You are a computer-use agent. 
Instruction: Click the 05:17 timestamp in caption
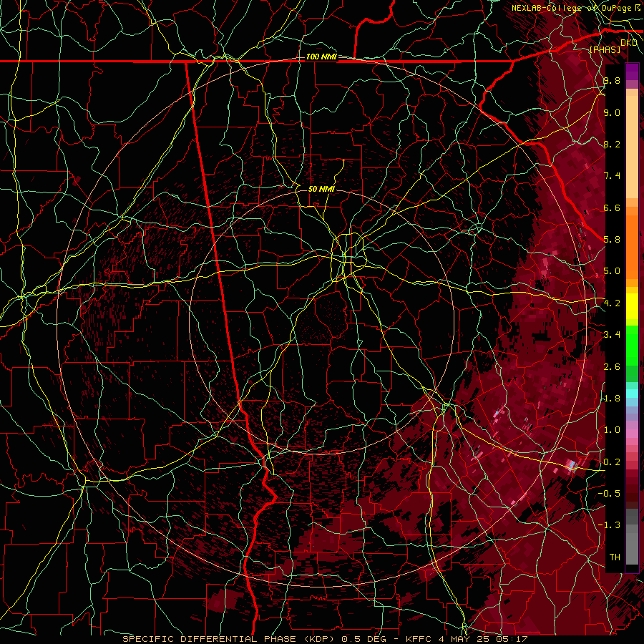(x=513, y=639)
